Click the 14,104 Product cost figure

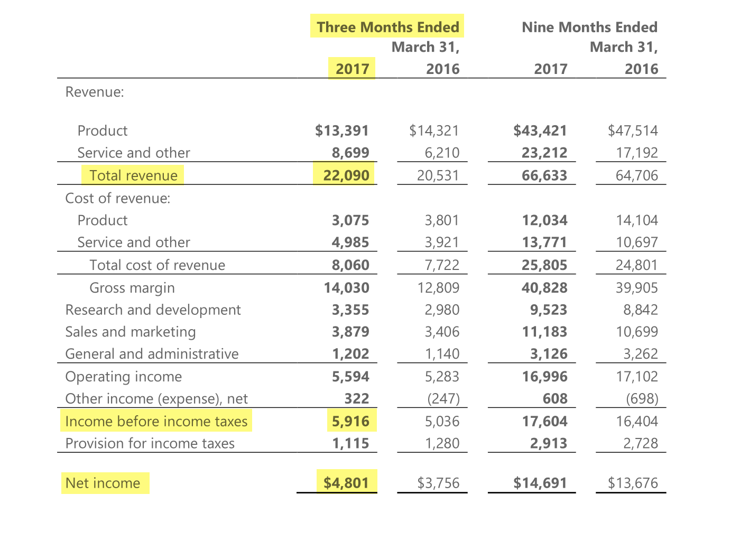pos(637,220)
